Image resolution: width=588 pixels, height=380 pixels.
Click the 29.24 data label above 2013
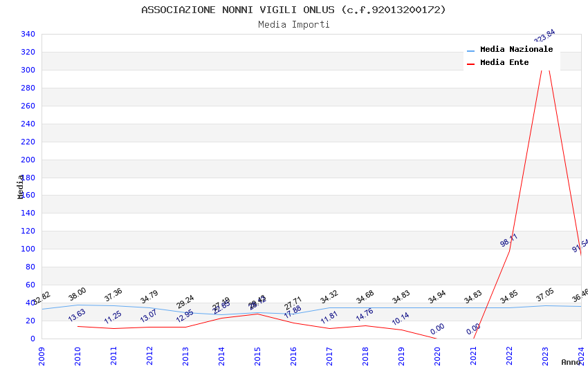[x=185, y=302]
